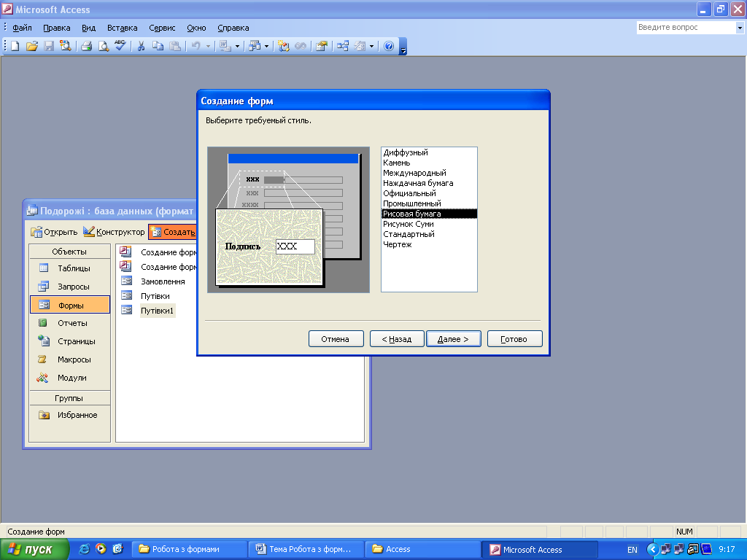Click the 'Введите вопрос' help input box
747x560 pixels.
pyautogui.click(x=686, y=28)
